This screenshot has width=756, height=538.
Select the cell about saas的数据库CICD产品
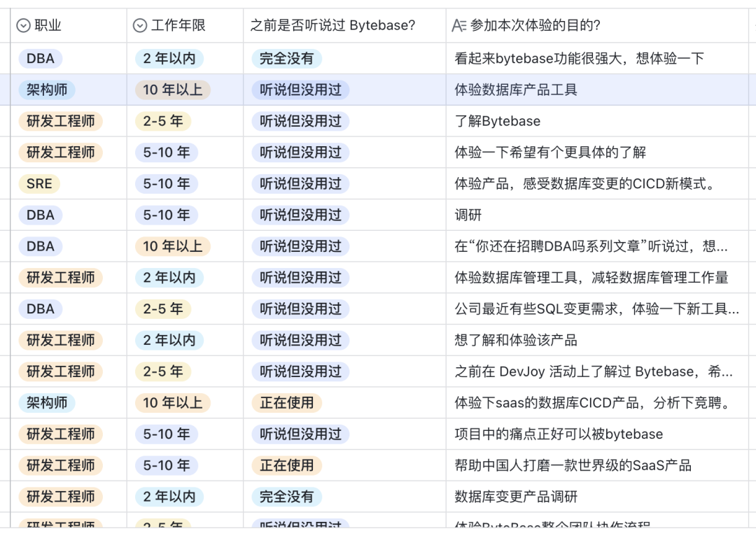pyautogui.click(x=597, y=403)
